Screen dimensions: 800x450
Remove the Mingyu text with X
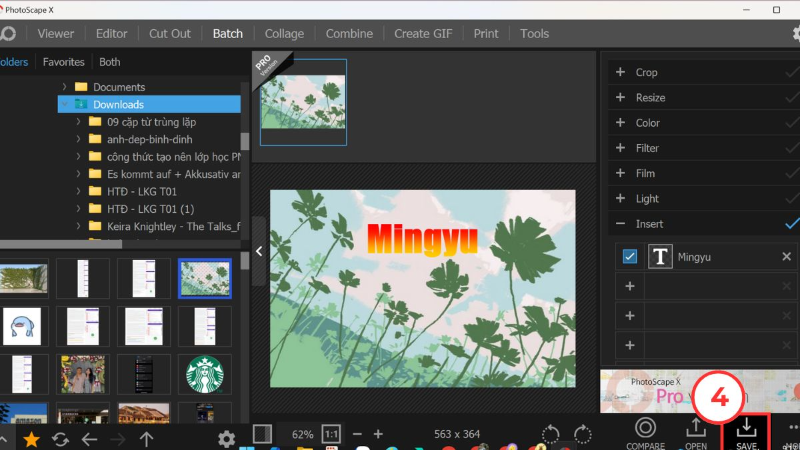click(786, 257)
